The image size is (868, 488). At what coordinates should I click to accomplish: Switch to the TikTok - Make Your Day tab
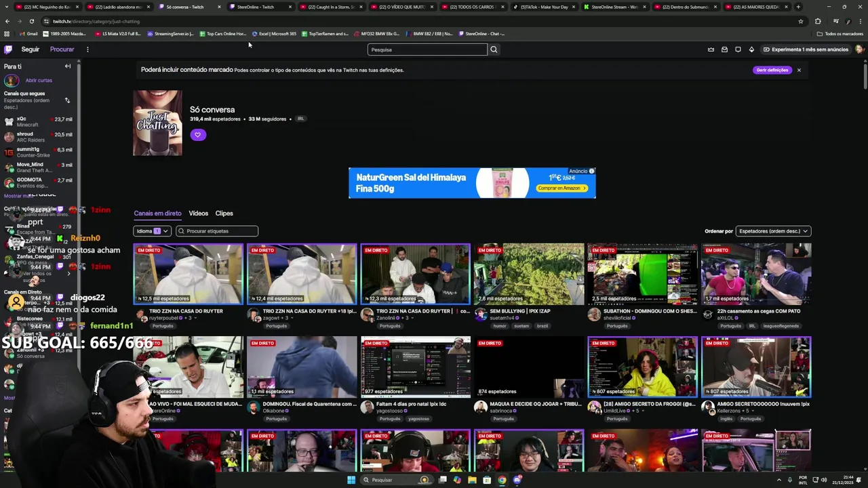point(545,7)
